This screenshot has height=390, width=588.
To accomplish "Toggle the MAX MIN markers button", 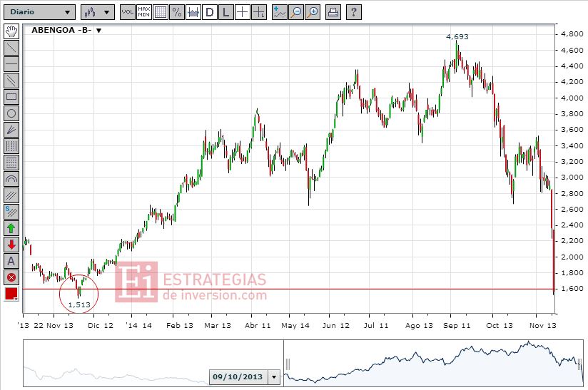I will (x=144, y=12).
